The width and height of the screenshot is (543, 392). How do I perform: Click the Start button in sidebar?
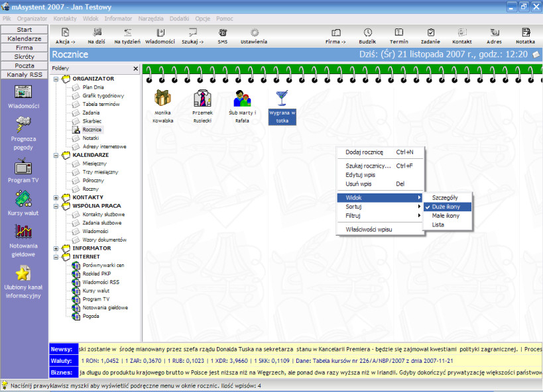pyautogui.click(x=25, y=30)
